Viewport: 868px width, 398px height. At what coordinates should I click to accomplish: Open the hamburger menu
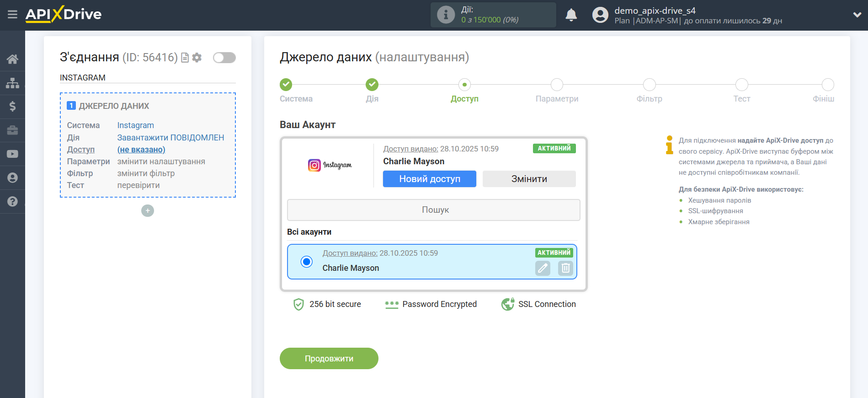coord(12,15)
